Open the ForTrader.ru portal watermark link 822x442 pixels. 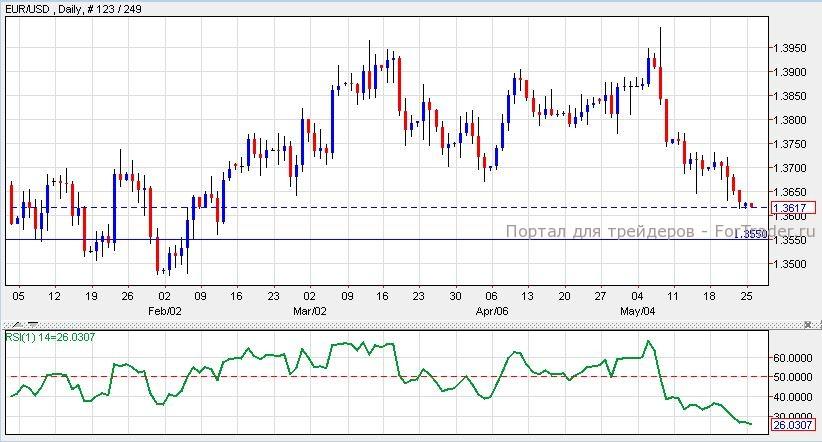(x=660, y=231)
